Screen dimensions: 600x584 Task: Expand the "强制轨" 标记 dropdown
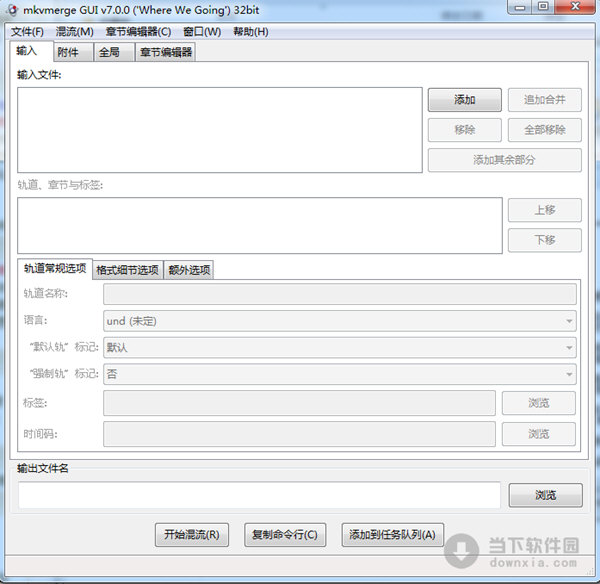coord(339,374)
